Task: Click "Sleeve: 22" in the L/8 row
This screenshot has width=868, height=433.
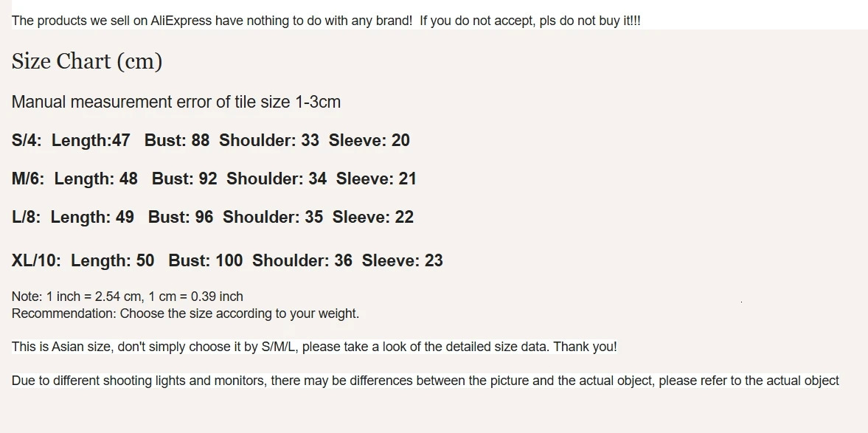Action: click(x=373, y=217)
